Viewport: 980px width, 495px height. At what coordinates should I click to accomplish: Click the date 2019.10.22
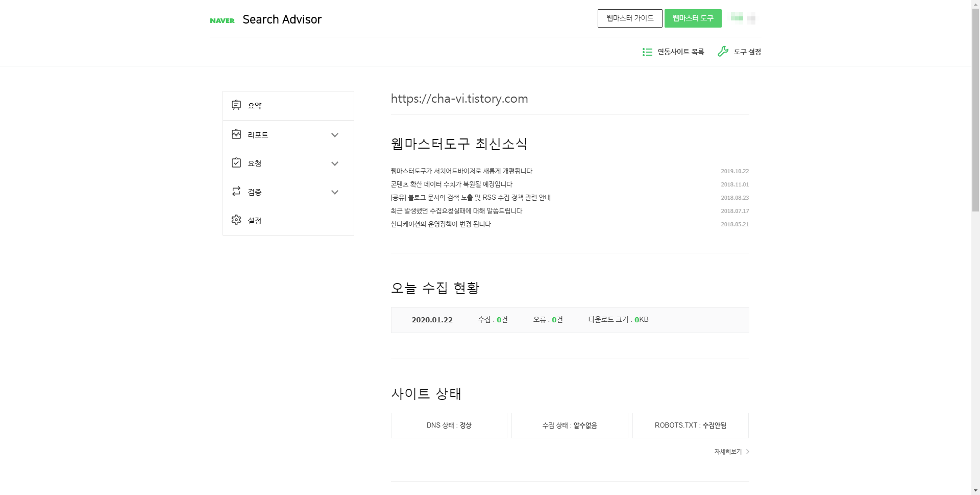(735, 172)
